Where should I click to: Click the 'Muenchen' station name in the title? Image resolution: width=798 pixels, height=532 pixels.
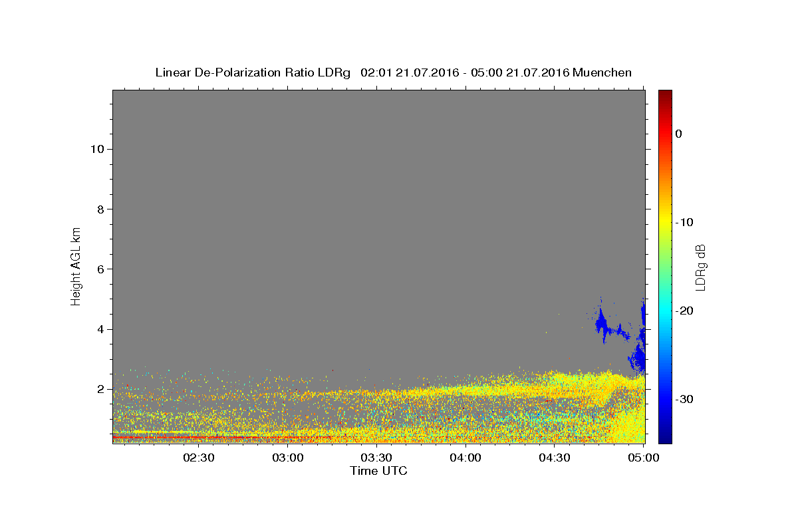click(x=602, y=72)
